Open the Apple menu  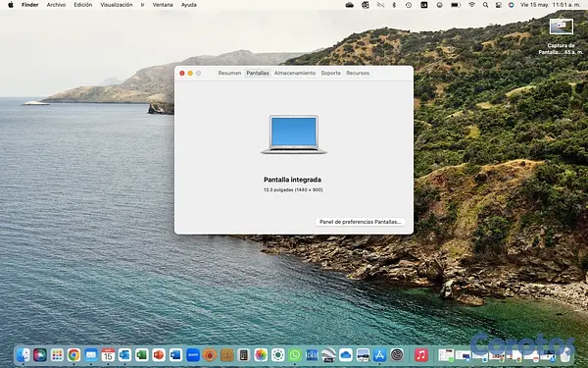(x=11, y=5)
